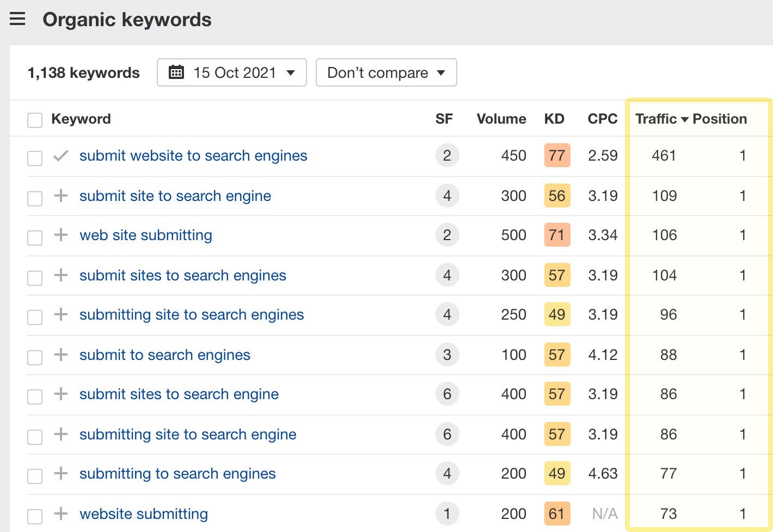Screen dimensions: 773x532
Task: Click the checkmark beside 'submit website to search engines'
Action: coord(60,155)
